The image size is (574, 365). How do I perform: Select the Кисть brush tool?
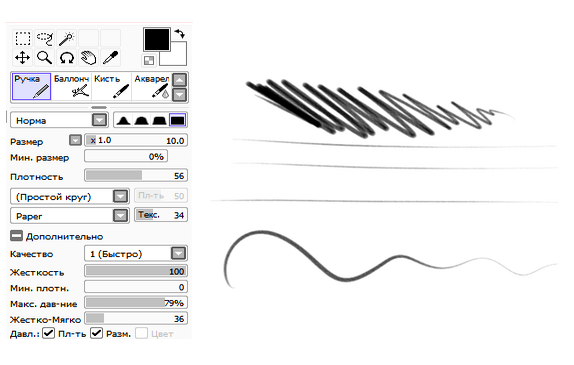pos(111,87)
